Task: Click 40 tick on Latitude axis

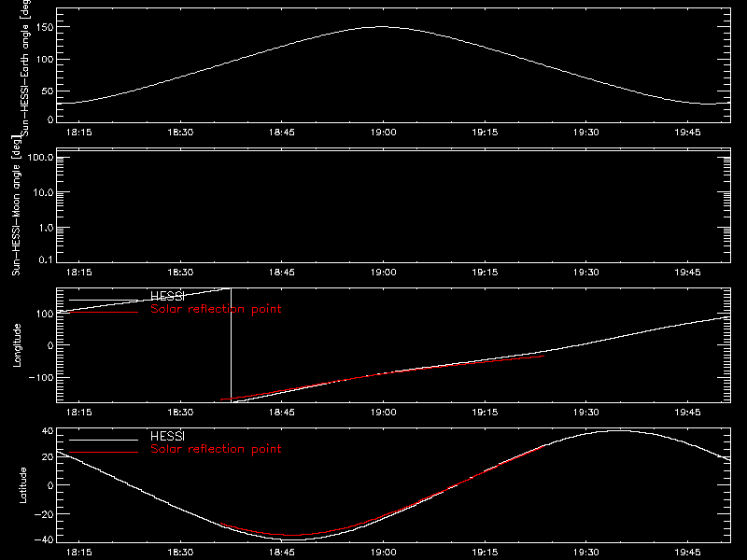Action: pos(48,431)
